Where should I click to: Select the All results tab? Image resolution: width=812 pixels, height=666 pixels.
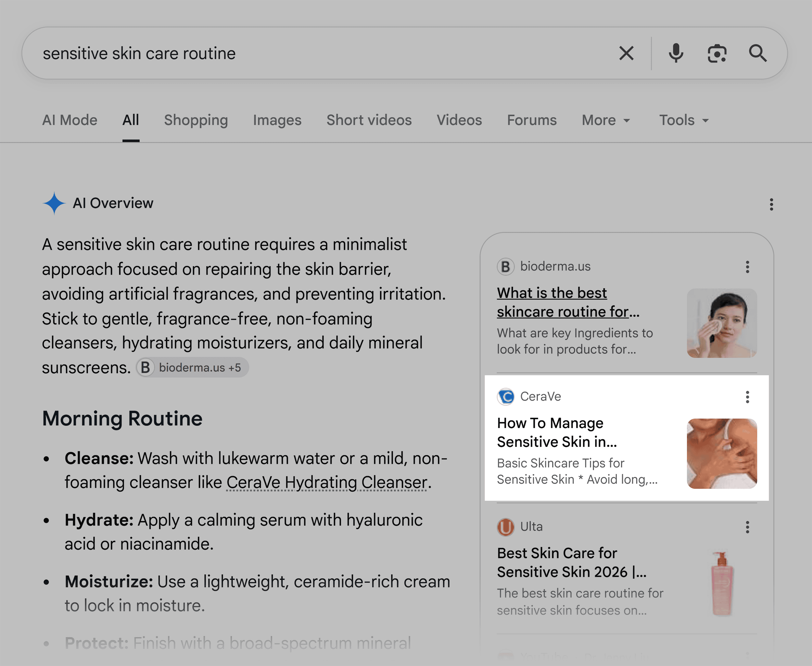point(131,120)
